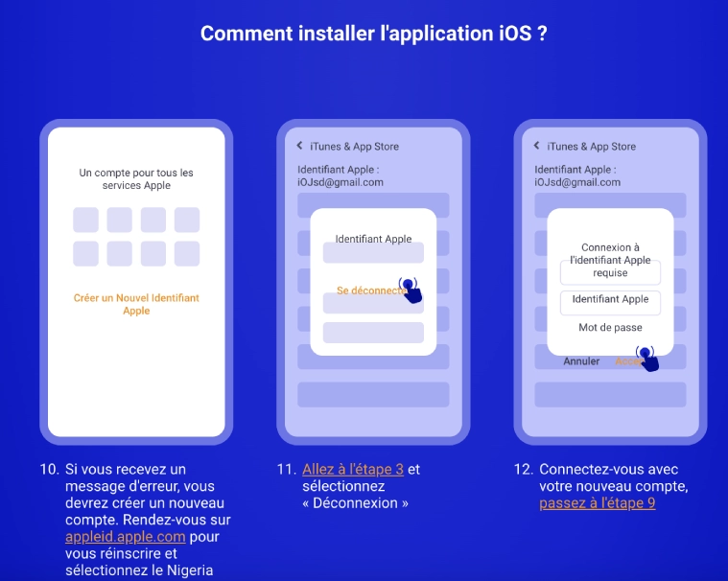The width and height of the screenshot is (728, 581).
Task: Select the last app square in bottom row
Action: pos(187,254)
